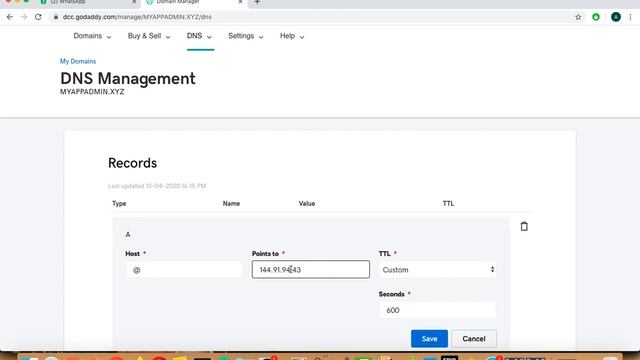This screenshot has height=360, width=640.
Task: Click the MYAPPADMIN.XYZ domain name text
Action: point(92,92)
